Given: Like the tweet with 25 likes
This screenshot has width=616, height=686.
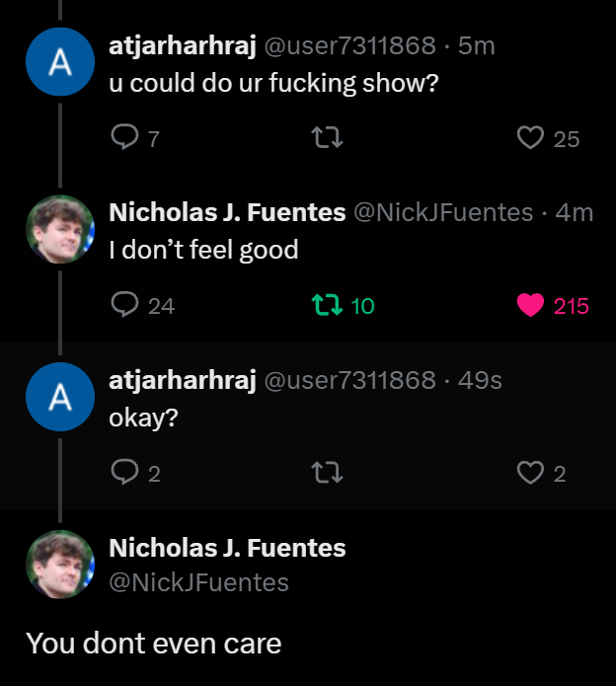Looking at the screenshot, I should coord(531,138).
